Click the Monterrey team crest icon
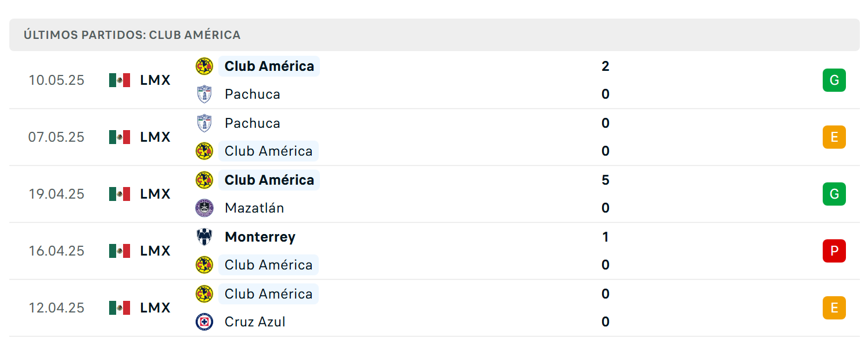 point(204,237)
